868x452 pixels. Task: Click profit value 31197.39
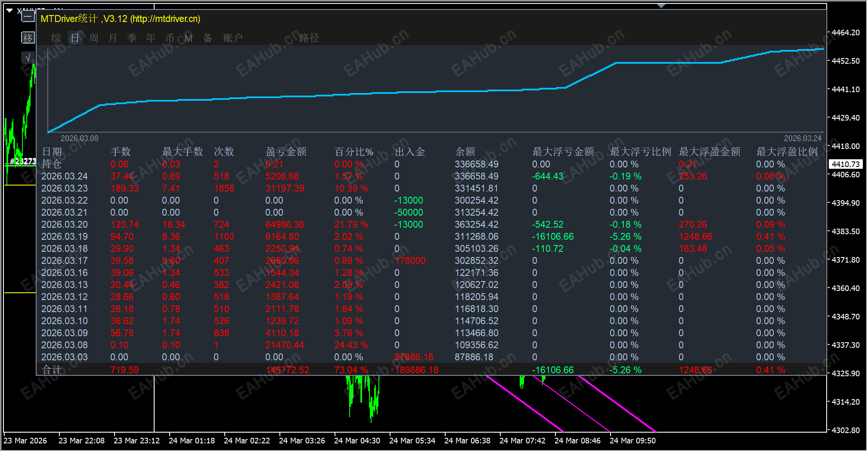[285, 189]
